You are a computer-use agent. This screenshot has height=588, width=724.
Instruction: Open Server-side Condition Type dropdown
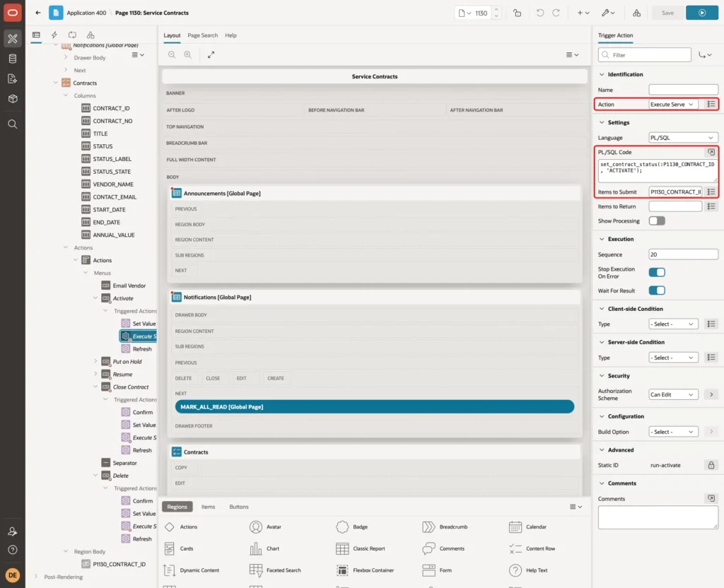tap(673, 358)
